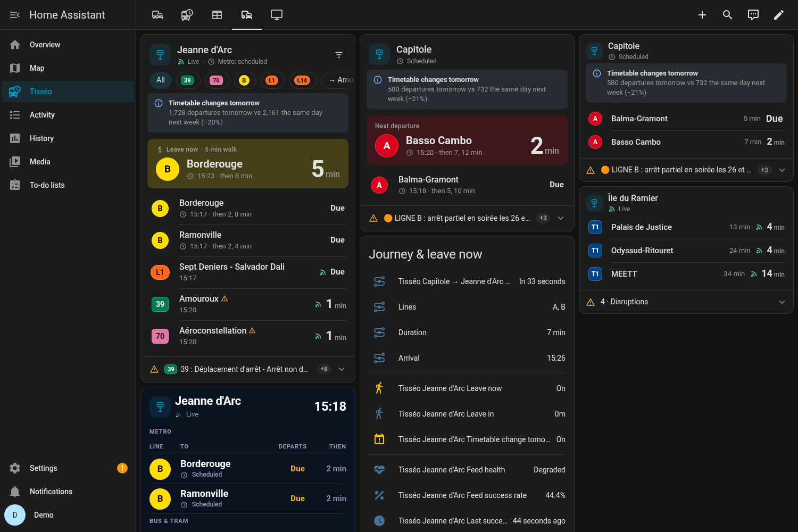Click the heart-pulse icon for Feed health
Image resolution: width=798 pixels, height=532 pixels.
pos(379,470)
